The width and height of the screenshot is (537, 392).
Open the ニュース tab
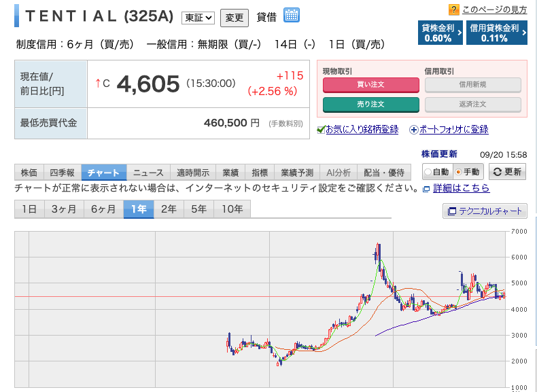[148, 173]
